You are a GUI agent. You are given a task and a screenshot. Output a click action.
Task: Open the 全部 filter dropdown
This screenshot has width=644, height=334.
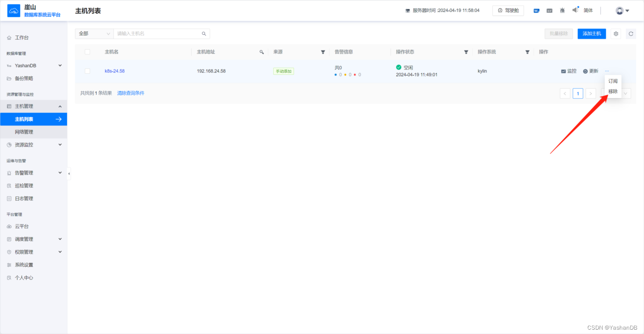coord(94,34)
